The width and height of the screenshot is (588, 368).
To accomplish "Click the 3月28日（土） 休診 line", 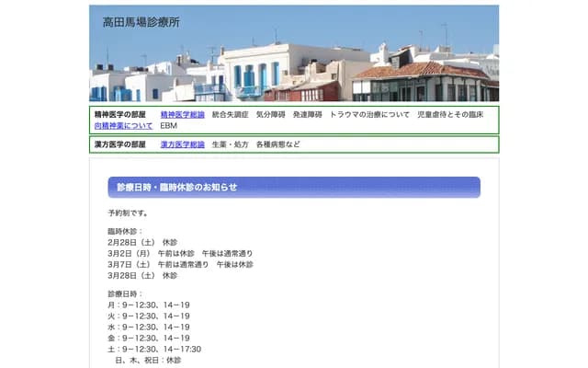I will [x=142, y=276].
